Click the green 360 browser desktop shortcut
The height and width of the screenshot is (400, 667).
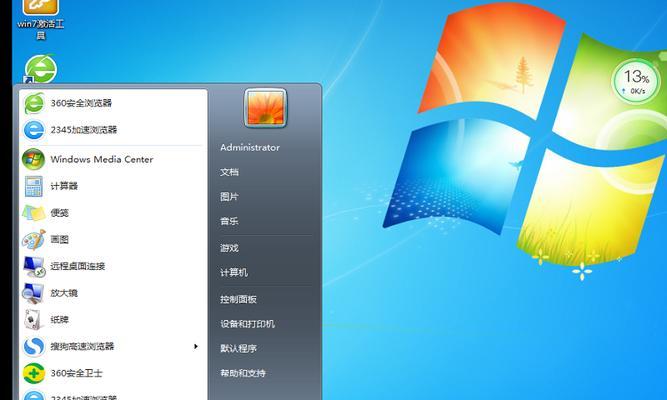click(x=40, y=69)
